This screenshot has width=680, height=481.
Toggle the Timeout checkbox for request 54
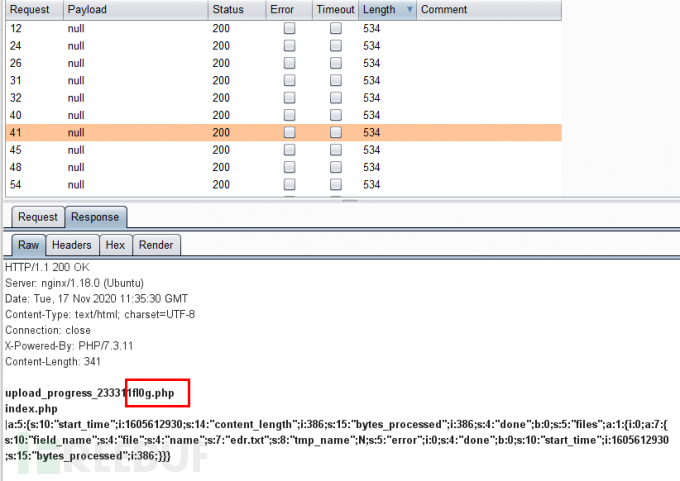[x=336, y=184]
